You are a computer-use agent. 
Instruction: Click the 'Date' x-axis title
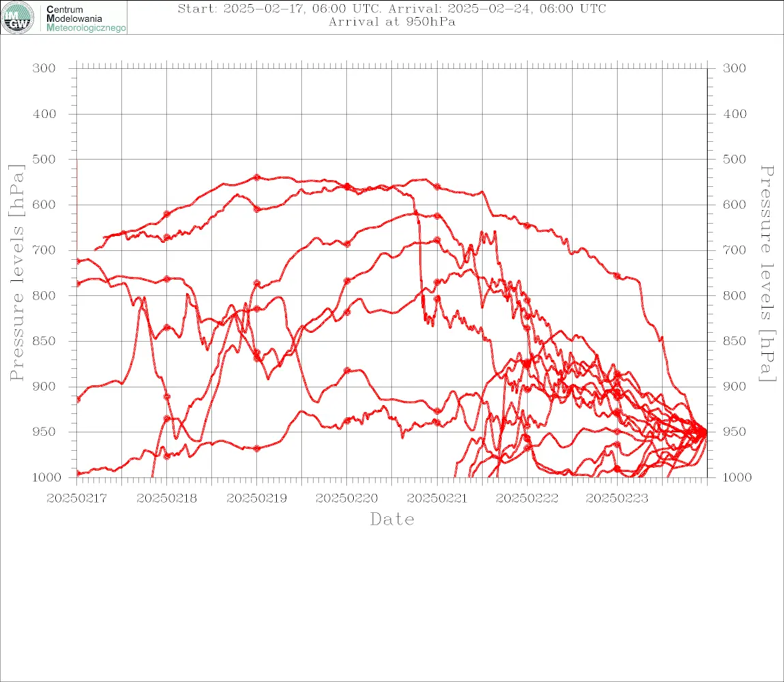click(392, 519)
